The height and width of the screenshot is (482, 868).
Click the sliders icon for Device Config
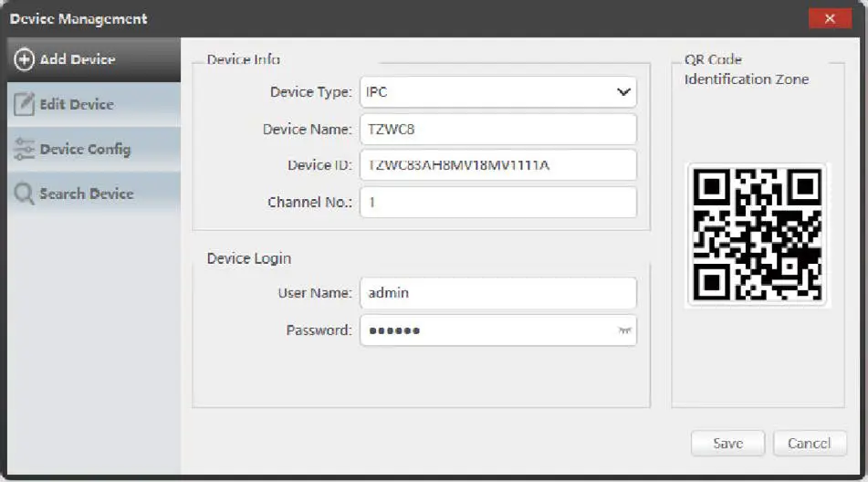(x=25, y=150)
